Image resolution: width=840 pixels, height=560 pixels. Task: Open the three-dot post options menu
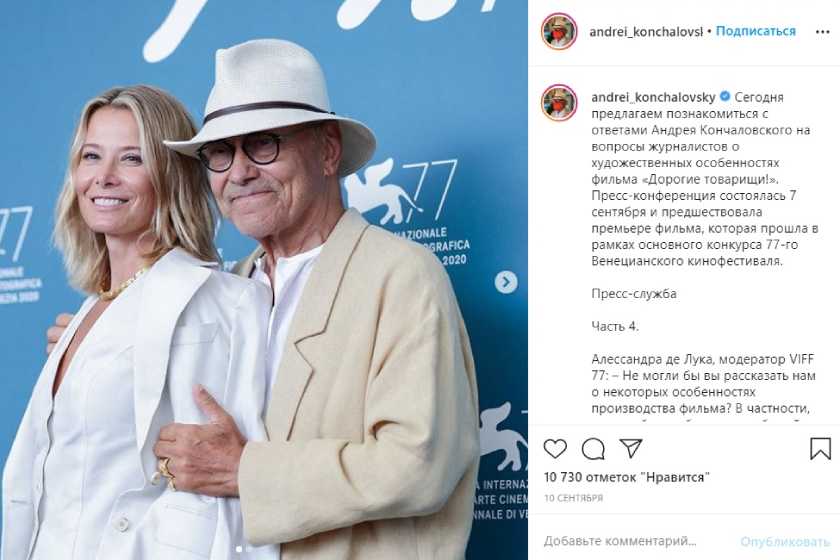click(x=822, y=32)
